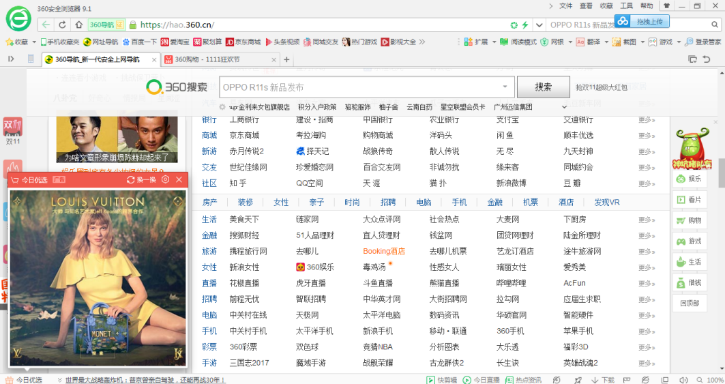
Task: Click the Louis Vuitton ad image
Action: [x=98, y=278]
